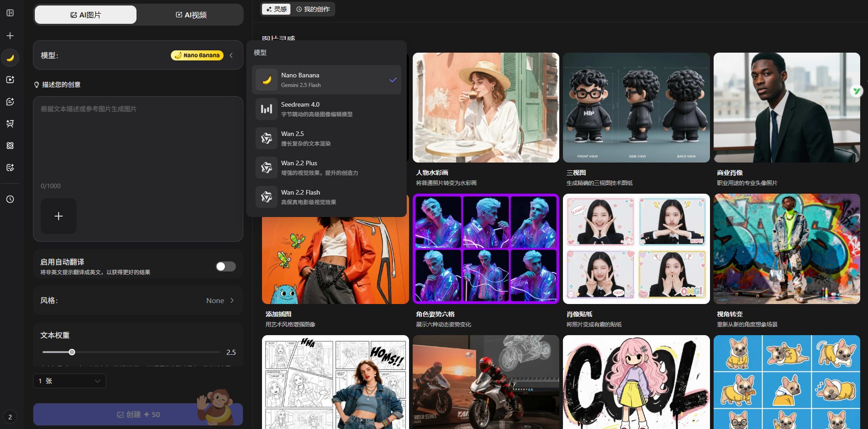Switch to the AI视频 tab
The height and width of the screenshot is (429, 868).
(191, 15)
